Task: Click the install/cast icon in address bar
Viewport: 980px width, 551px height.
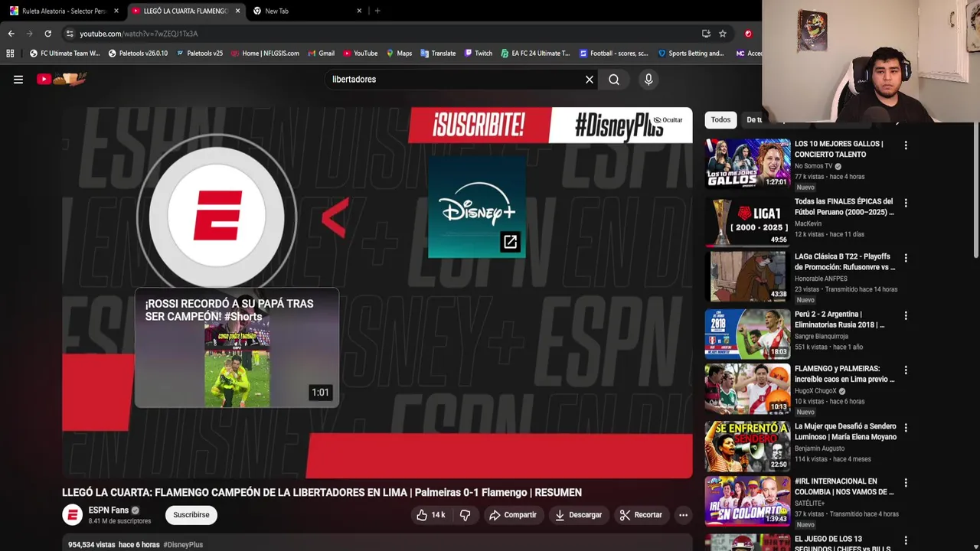Action: point(706,34)
